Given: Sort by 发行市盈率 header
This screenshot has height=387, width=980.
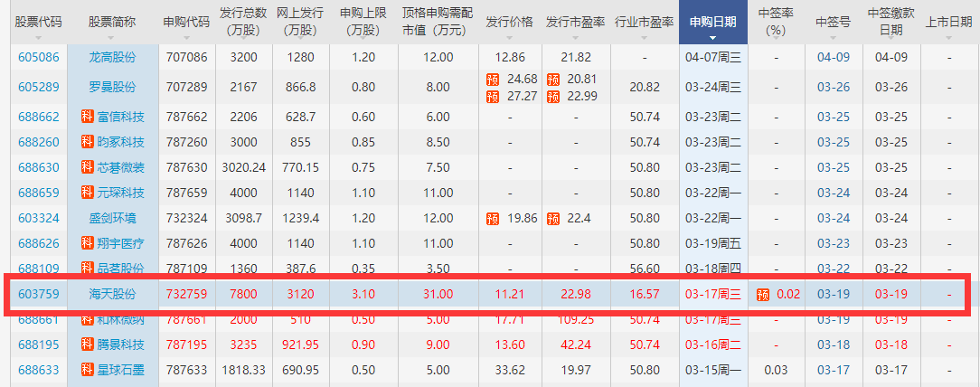Looking at the screenshot, I should (576, 24).
